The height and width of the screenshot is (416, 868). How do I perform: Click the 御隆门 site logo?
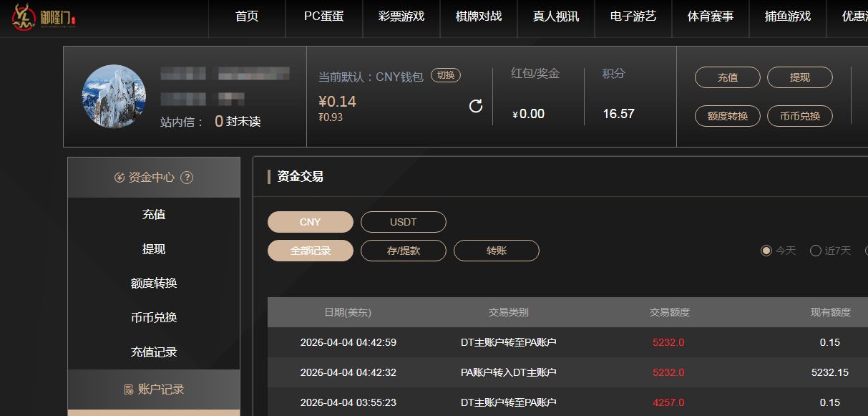click(44, 16)
